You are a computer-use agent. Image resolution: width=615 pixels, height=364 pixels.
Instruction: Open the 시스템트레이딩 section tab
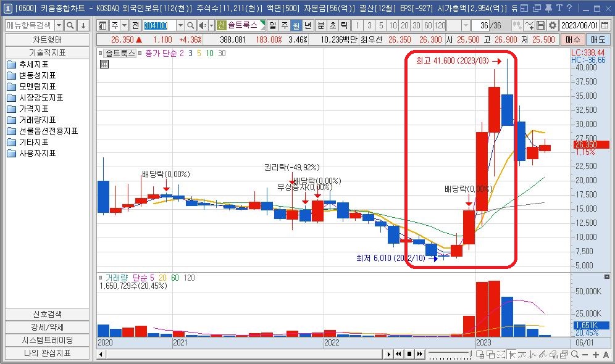[47, 340]
